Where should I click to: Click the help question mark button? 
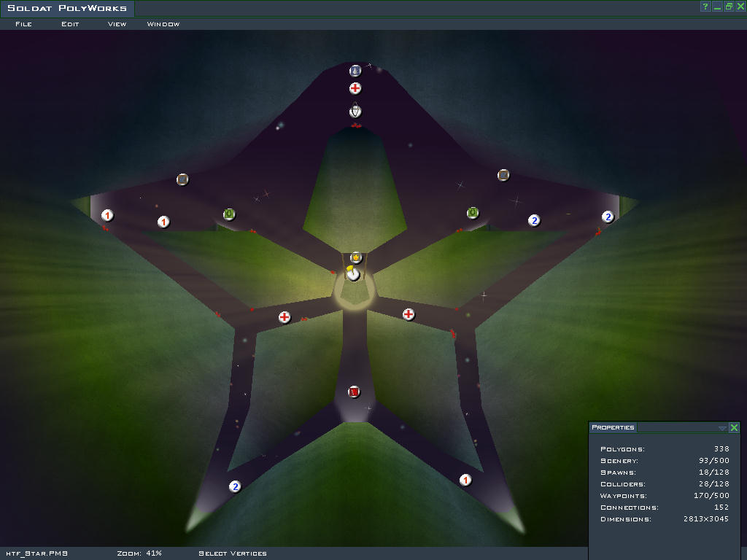pyautogui.click(x=705, y=7)
